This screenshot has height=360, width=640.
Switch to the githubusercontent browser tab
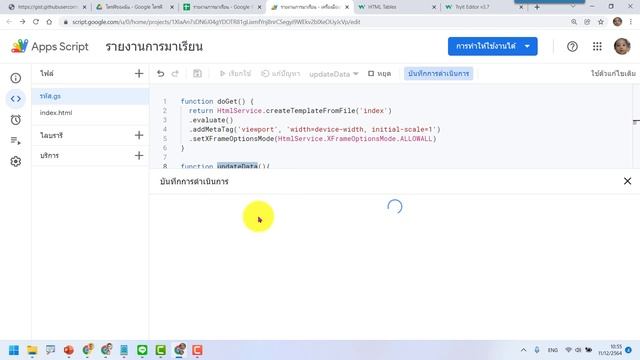(47, 7)
